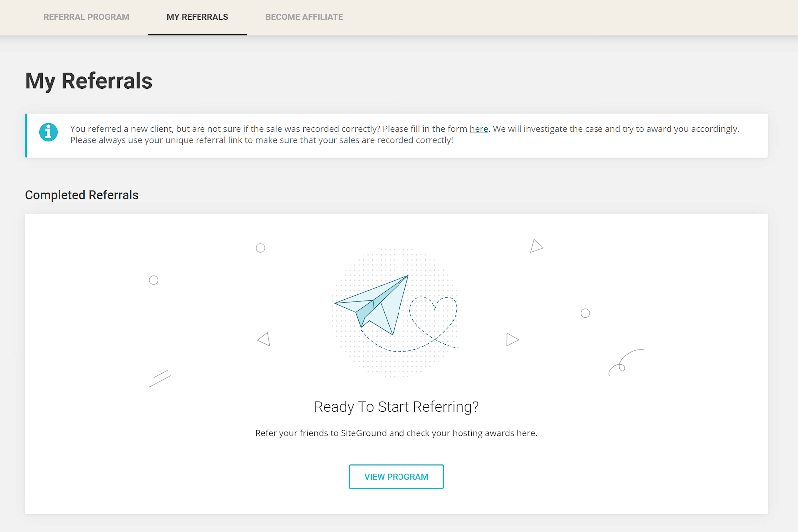Open the 'here' form link
This screenshot has height=532, width=798.
tap(479, 129)
